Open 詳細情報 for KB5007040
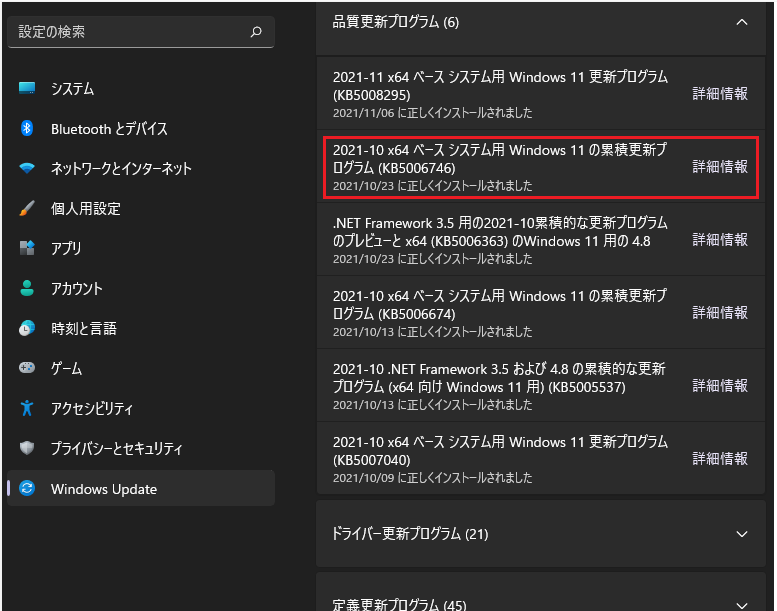This screenshot has height=611, width=777. point(720,459)
